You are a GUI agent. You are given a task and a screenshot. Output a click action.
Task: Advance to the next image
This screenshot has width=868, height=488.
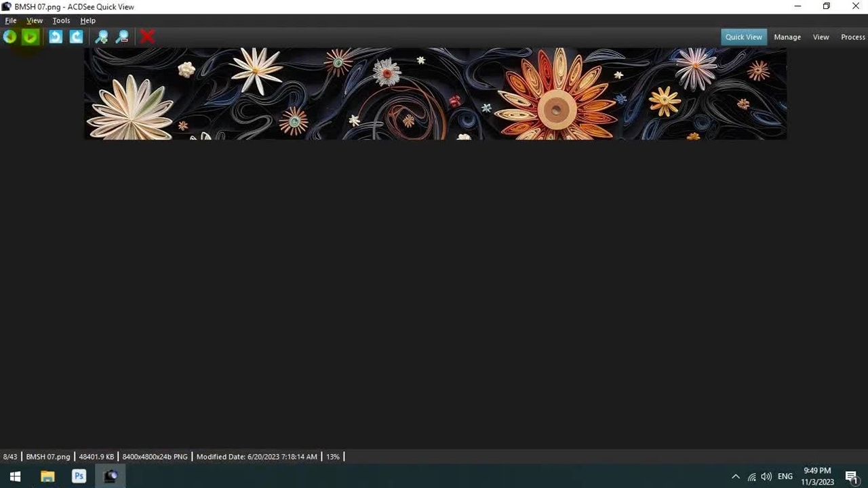pyautogui.click(x=31, y=37)
